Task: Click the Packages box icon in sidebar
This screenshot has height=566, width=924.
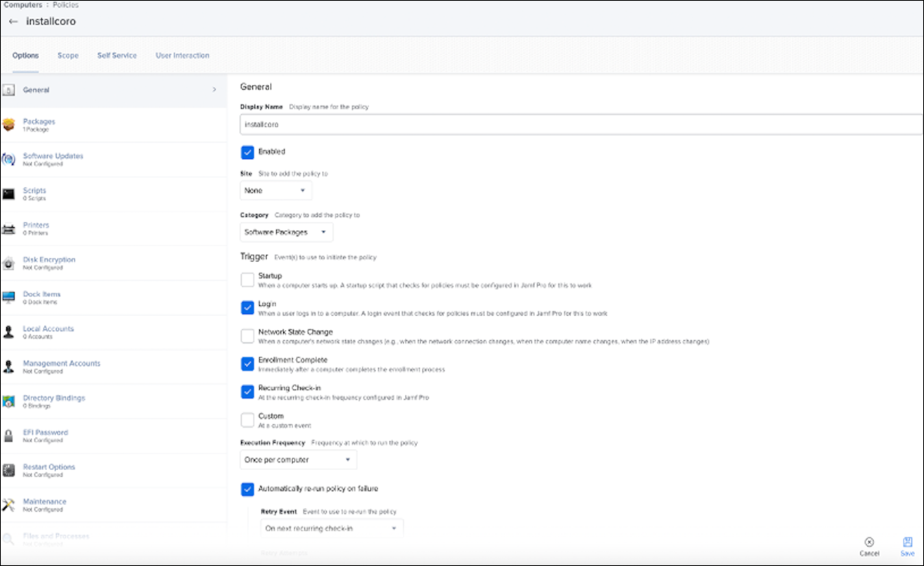Action: click(9, 125)
